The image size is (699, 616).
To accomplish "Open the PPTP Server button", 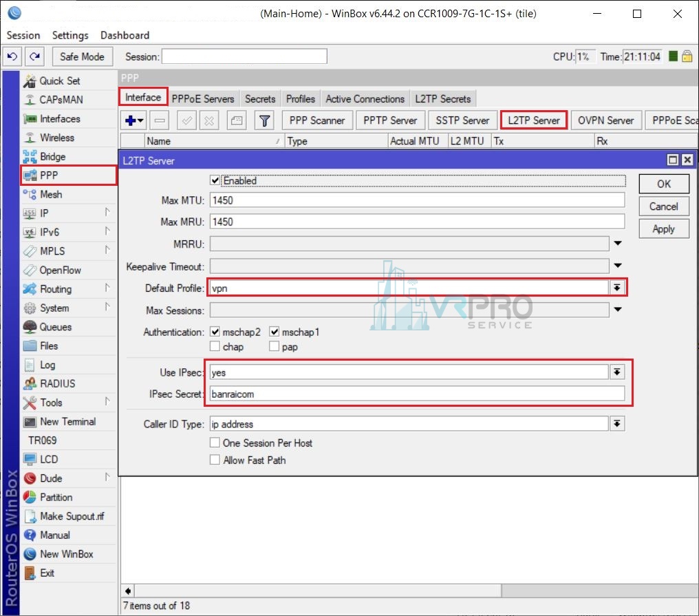I will click(x=390, y=120).
